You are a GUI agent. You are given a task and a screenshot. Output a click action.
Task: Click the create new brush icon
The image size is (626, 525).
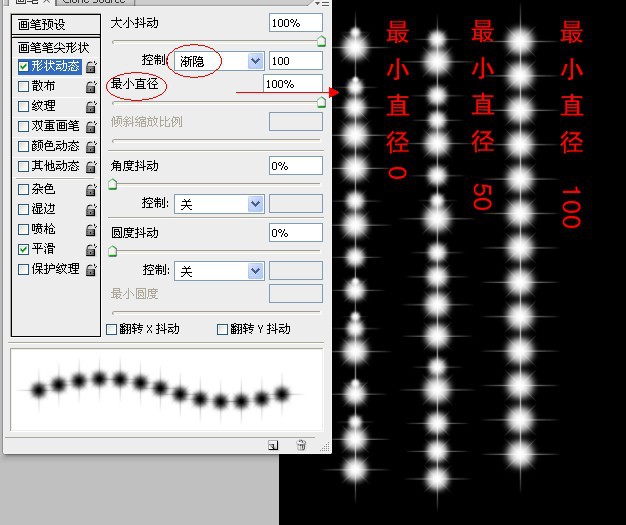pyautogui.click(x=273, y=445)
